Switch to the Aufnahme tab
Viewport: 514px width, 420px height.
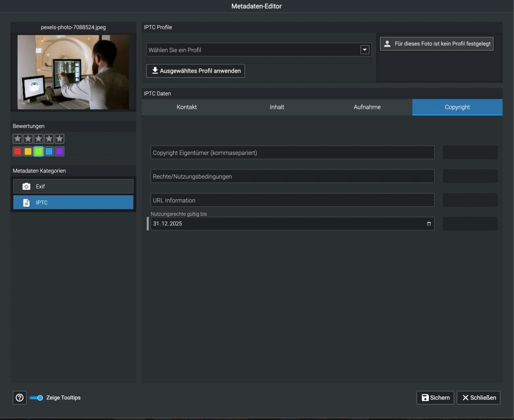[x=367, y=107]
